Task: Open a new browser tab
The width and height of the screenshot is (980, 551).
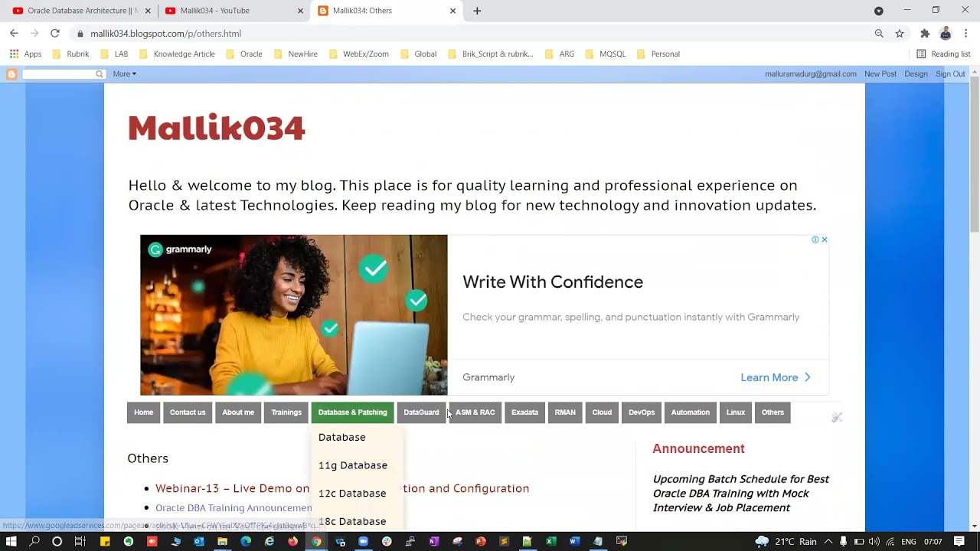Action: pyautogui.click(x=477, y=11)
